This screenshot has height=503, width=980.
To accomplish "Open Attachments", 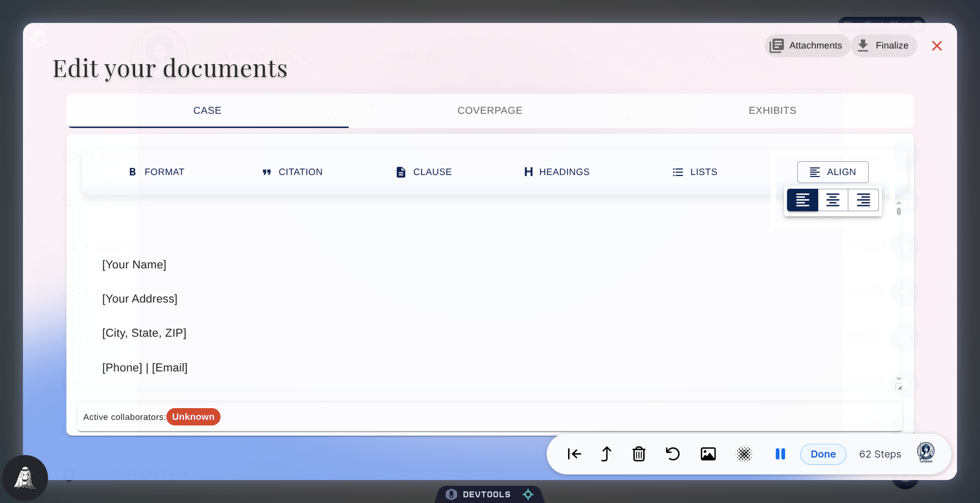I will pyautogui.click(x=807, y=45).
